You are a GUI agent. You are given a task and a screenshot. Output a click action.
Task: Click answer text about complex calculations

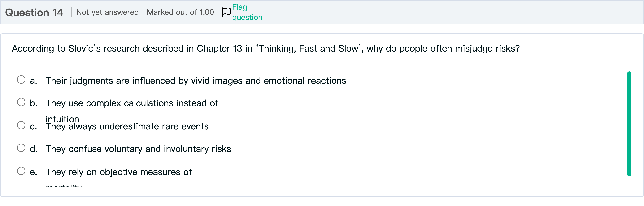[x=132, y=103]
